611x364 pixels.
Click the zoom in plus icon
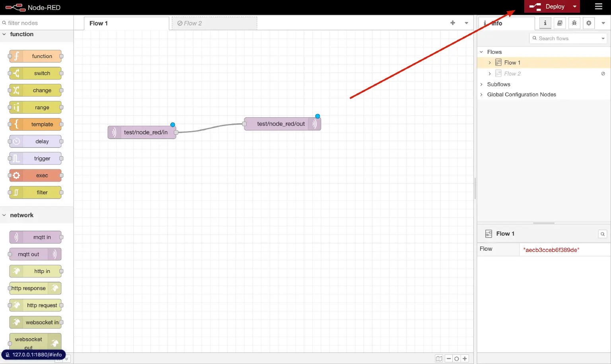[465, 358]
